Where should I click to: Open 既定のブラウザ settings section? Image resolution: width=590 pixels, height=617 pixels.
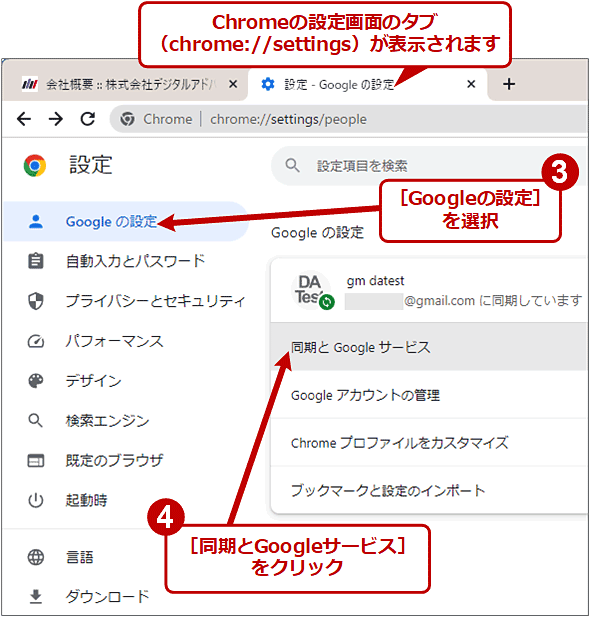[x=126, y=460]
